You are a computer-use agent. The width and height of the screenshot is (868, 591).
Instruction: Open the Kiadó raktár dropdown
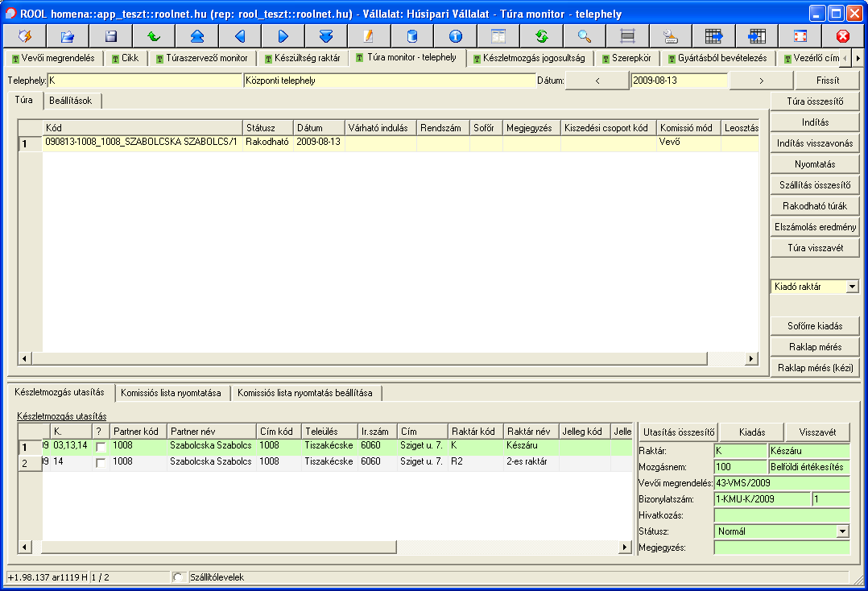pos(852,287)
